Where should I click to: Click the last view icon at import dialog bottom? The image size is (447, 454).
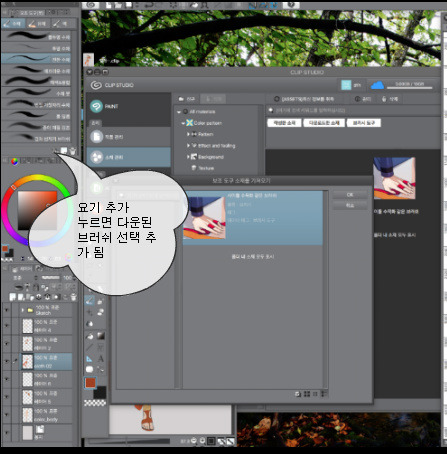pos(323,394)
